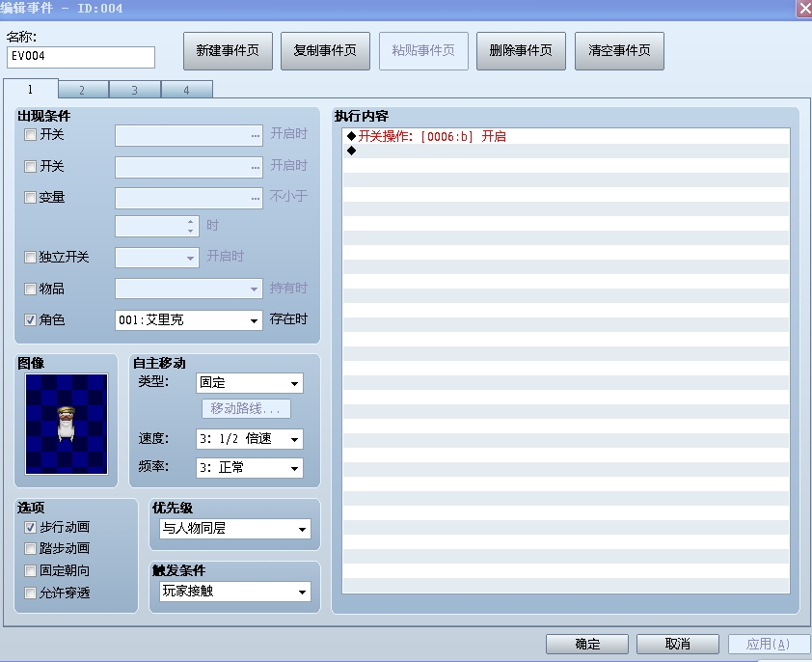Enable the first 开关 condition checkbox
This screenshot has height=662, width=812.
click(31, 135)
